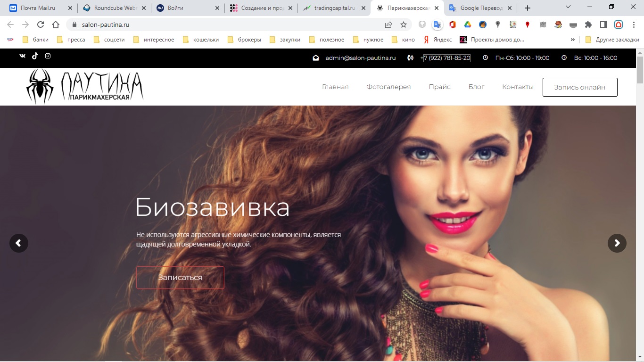Switch to Создание и про... tab
This screenshot has height=362, width=644.
point(261,8)
